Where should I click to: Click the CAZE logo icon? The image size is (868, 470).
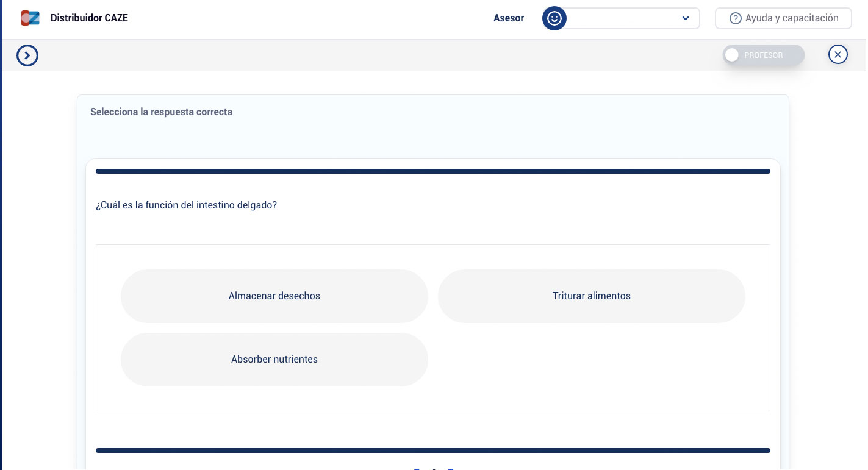pyautogui.click(x=30, y=18)
